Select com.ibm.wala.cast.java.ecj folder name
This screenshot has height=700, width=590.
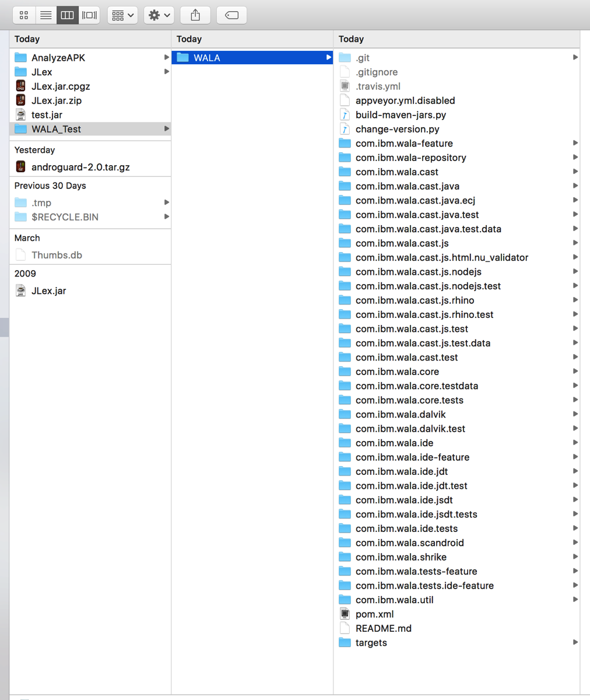point(416,200)
